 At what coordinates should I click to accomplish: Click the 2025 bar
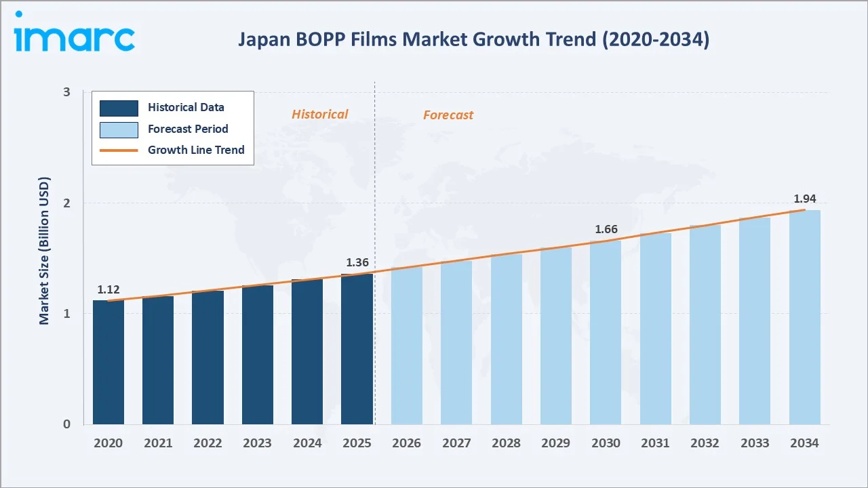coord(357,349)
